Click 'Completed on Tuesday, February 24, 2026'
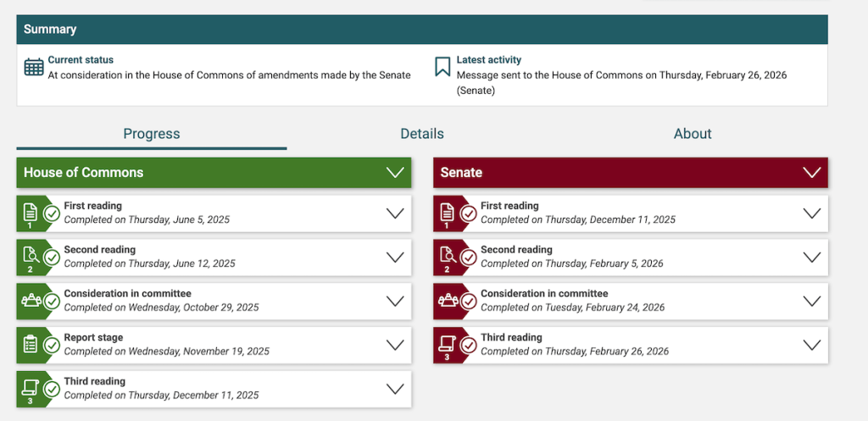This screenshot has height=421, width=868. coord(572,307)
